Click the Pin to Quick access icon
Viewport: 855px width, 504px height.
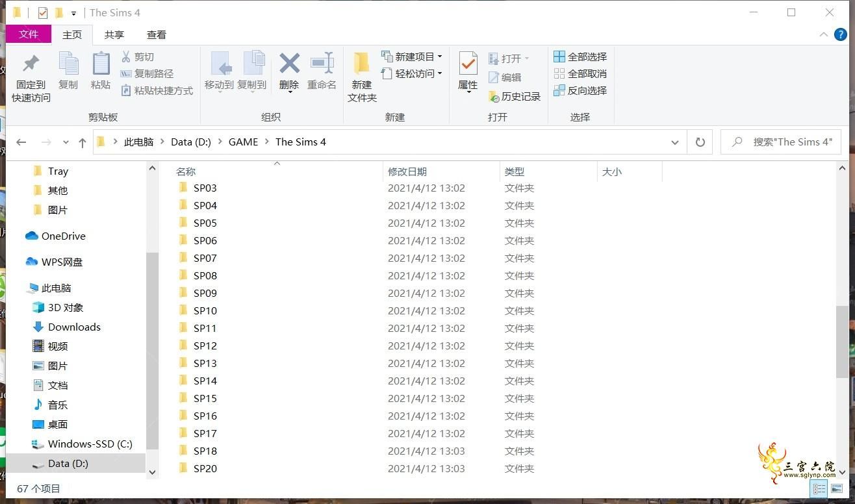click(31, 64)
